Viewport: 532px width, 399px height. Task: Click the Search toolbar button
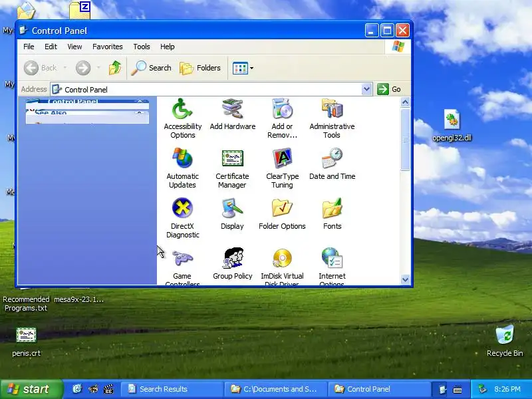[152, 68]
